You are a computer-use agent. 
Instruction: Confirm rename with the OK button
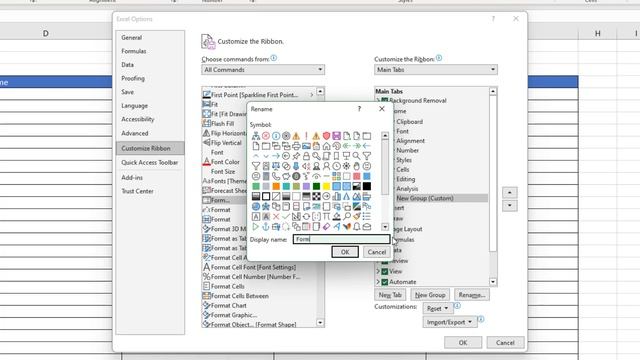pos(345,252)
